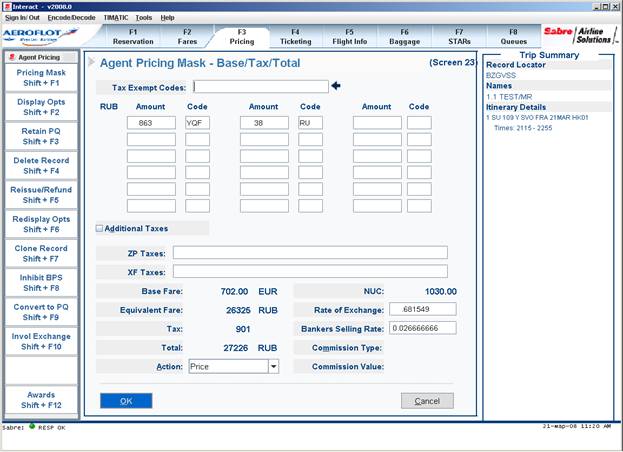Click the gray triangle beside Agent Pricing Mask title
Image resolution: width=623 pixels, height=452 pixels.
click(x=91, y=62)
